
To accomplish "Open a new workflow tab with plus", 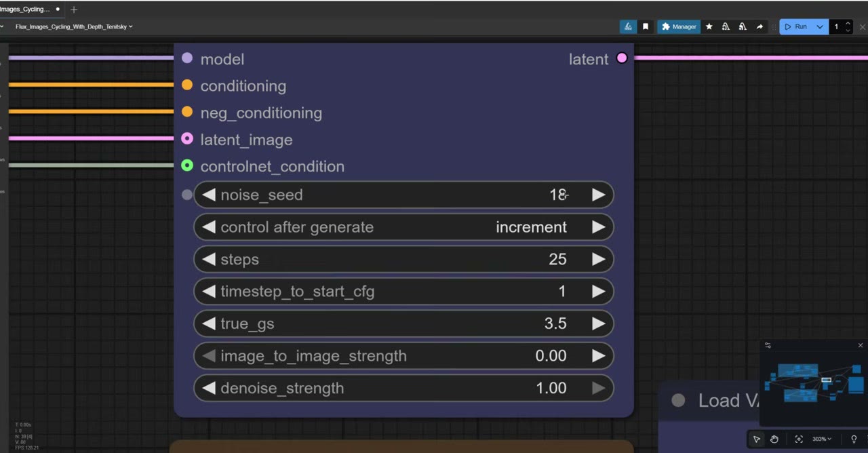I will pos(74,9).
